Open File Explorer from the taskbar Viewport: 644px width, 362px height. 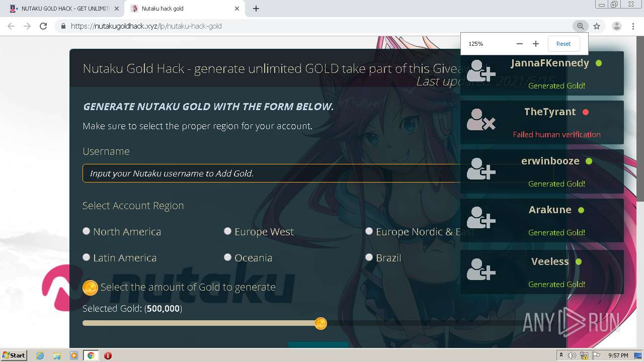pyautogui.click(x=57, y=355)
